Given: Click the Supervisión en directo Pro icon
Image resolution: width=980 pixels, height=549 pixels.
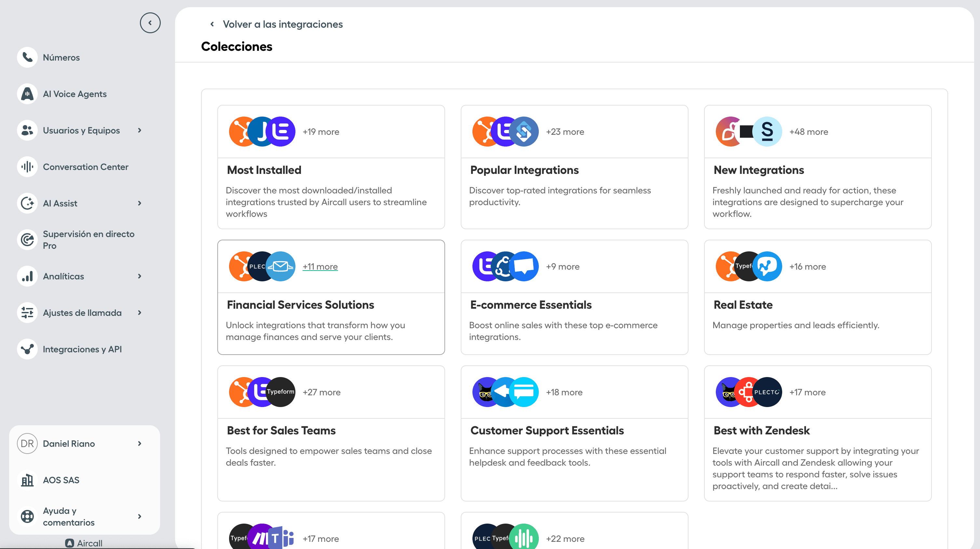Looking at the screenshot, I should (27, 239).
